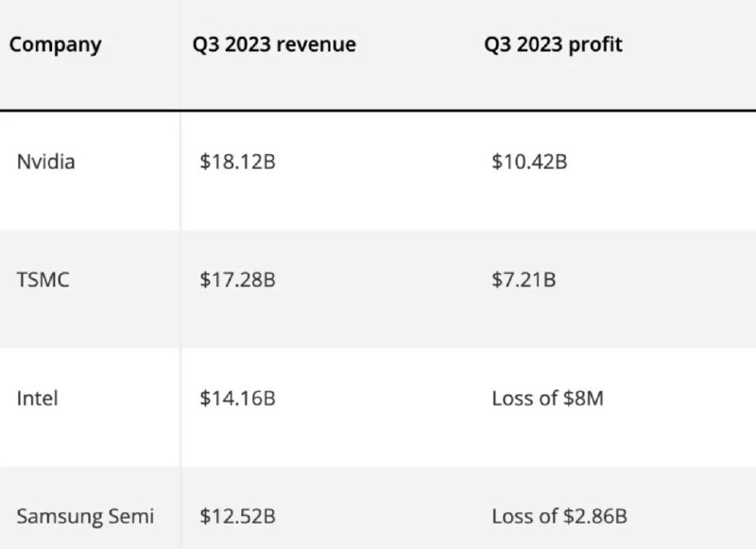The width and height of the screenshot is (756, 549).
Task: Click the word Loss in Intel's row
Action: click(x=511, y=398)
